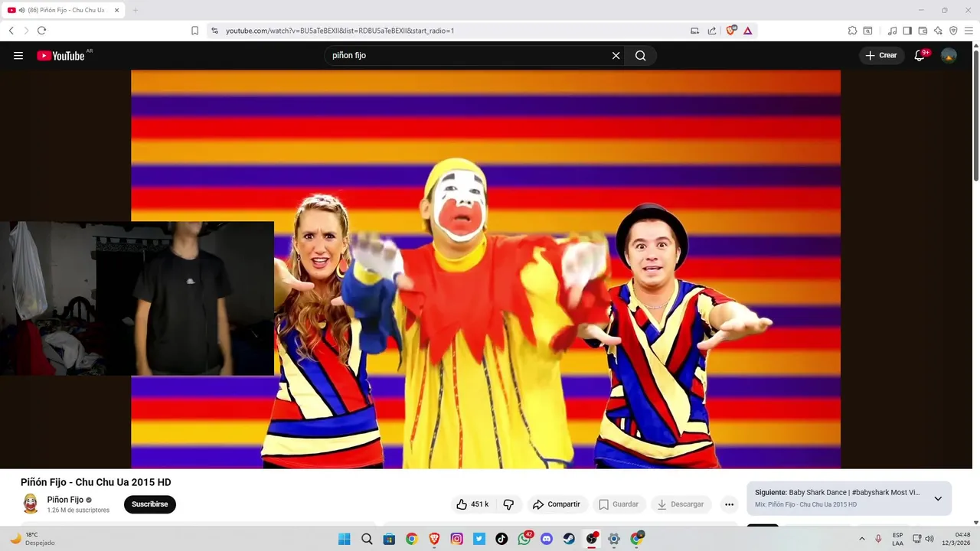Clear the search text with X icon
Screen dimensions: 980x551
pyautogui.click(x=616, y=55)
